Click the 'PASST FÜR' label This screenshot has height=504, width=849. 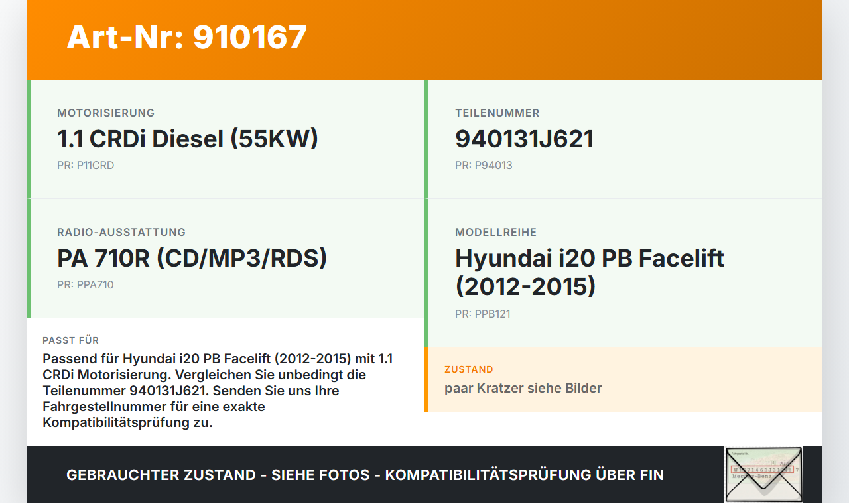click(x=71, y=340)
